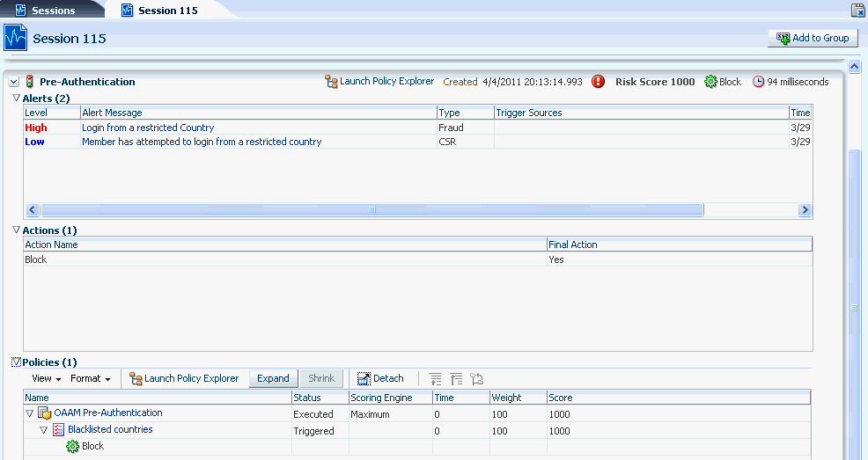Click the go up one level tree icon
The image size is (868, 460).
point(436,379)
